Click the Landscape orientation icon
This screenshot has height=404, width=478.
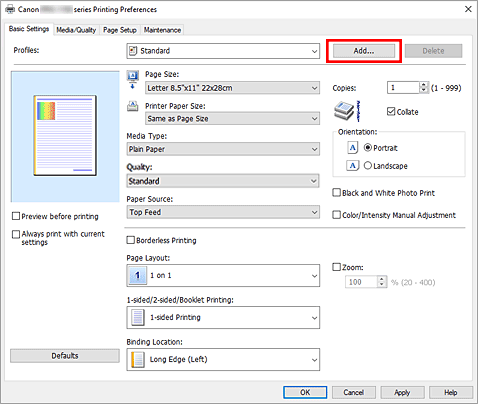353,165
